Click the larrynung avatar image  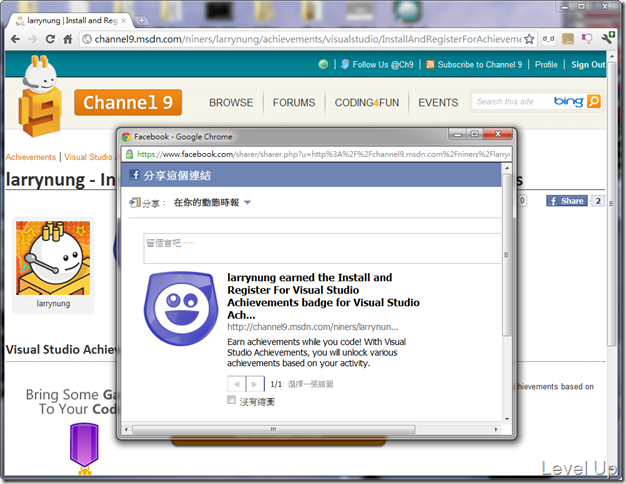coord(53,258)
